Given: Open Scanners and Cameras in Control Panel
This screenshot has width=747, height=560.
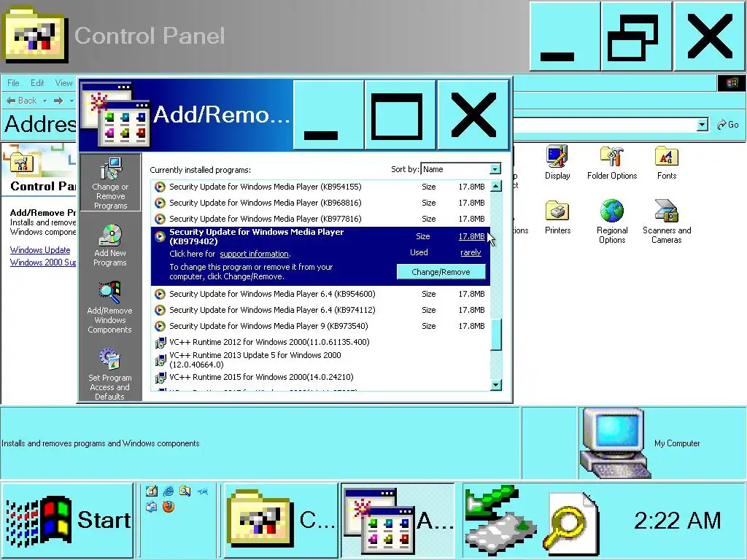Looking at the screenshot, I should (667, 222).
